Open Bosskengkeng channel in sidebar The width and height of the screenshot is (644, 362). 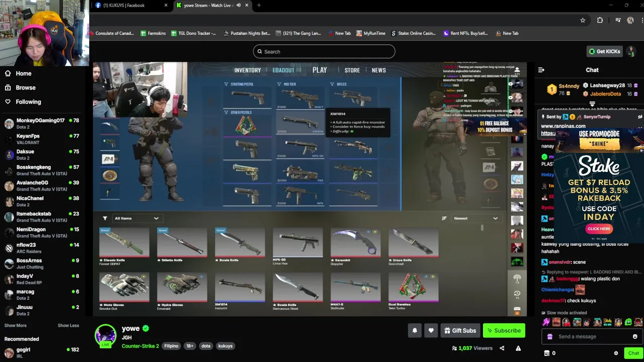[x=41, y=170]
